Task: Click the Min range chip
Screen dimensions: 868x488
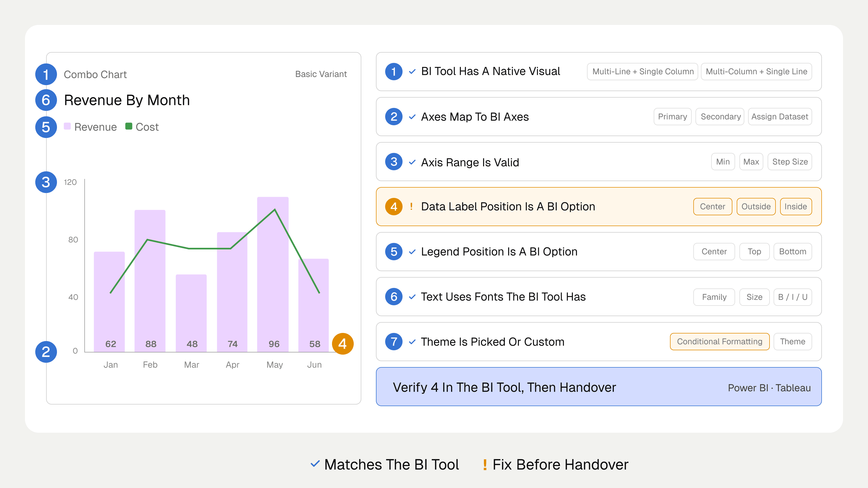Action: [x=723, y=162]
